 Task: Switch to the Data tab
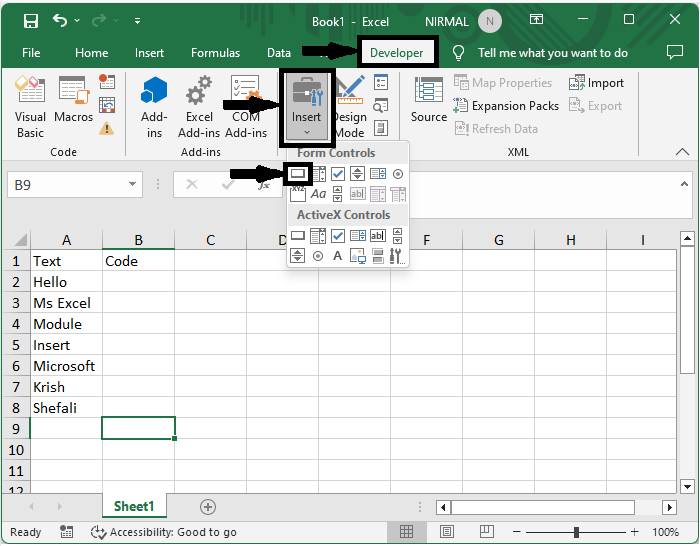279,53
